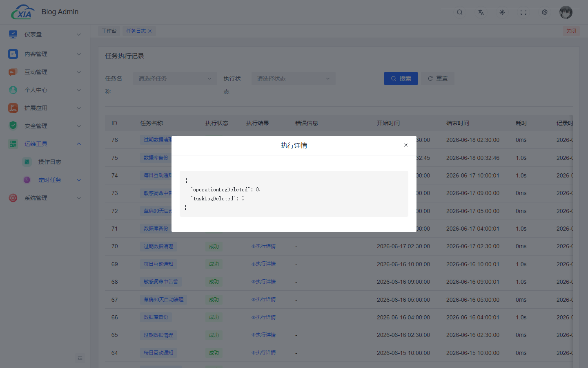Click end time 2026-06-18 02:30:00
The image size is (588, 368).
coord(473,140)
